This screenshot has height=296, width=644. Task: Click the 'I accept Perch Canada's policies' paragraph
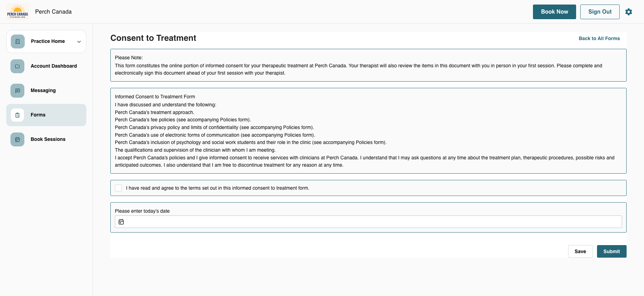point(365,161)
